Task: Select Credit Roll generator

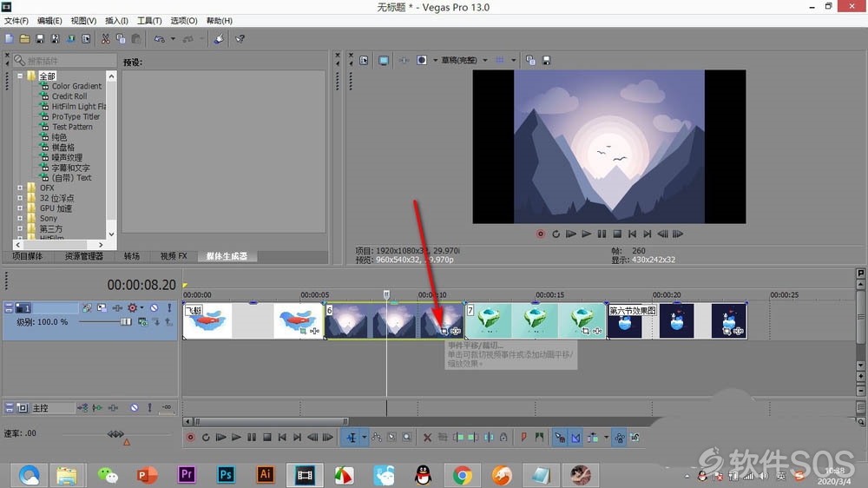Action: [69, 96]
